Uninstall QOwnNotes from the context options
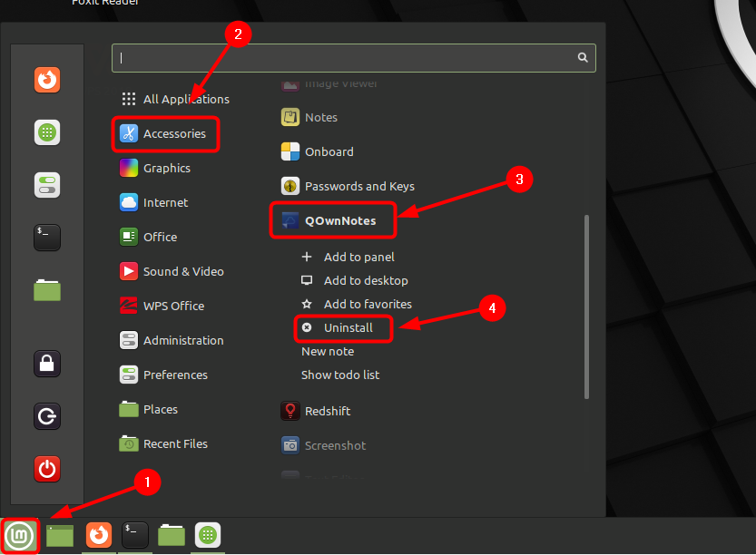Image resolution: width=756 pixels, height=555 pixels. click(338, 327)
